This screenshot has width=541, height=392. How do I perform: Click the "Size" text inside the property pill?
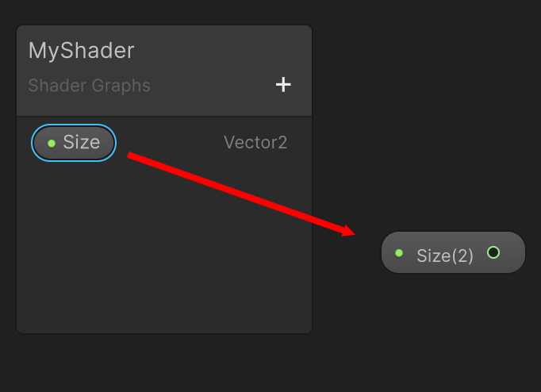(82, 143)
